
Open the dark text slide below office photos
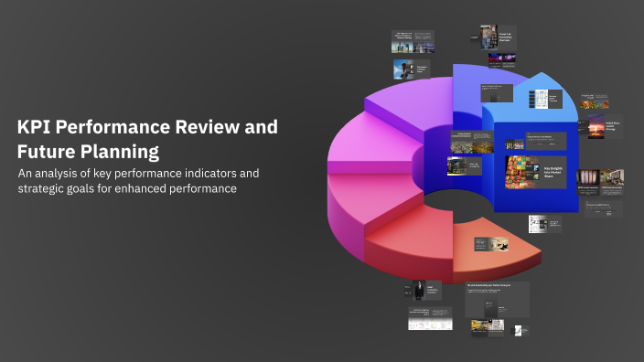604,209
